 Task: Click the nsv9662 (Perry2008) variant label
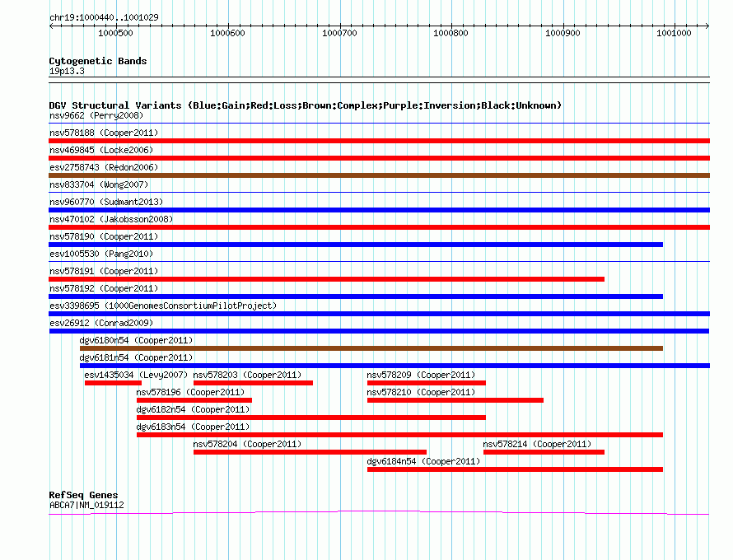pos(96,115)
